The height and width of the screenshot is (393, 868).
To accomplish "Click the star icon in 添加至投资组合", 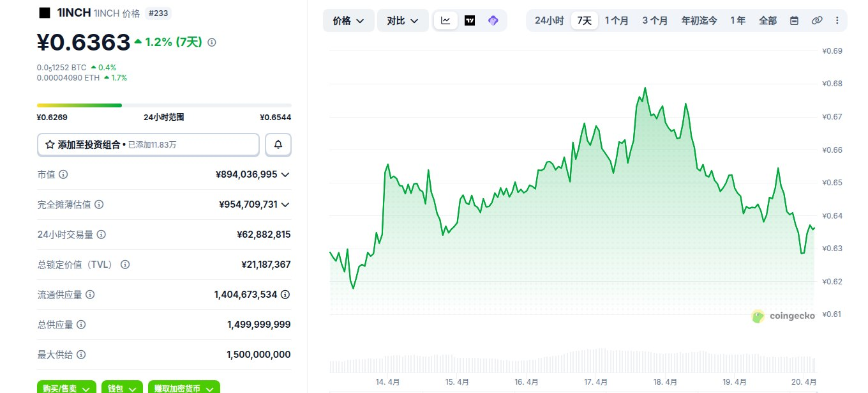I will [49, 145].
